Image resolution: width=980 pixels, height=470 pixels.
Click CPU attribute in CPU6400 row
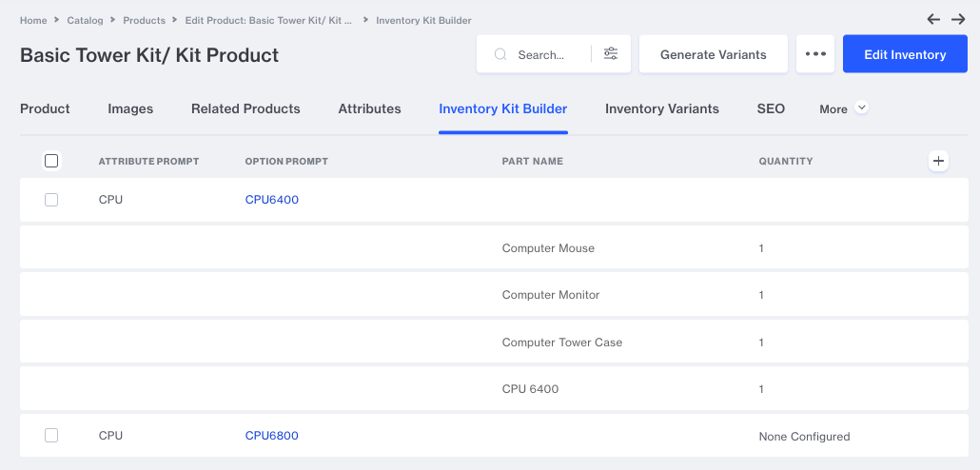point(110,200)
